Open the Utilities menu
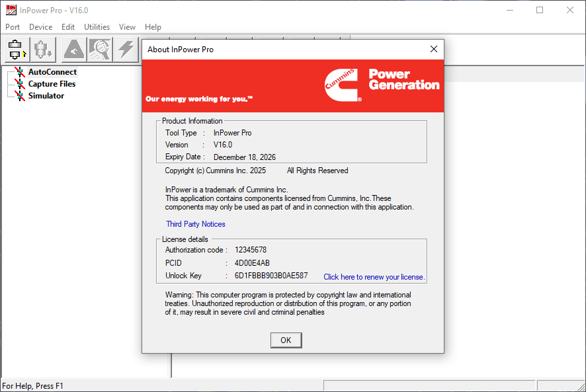Viewport: 586px width, 392px height. coord(97,27)
